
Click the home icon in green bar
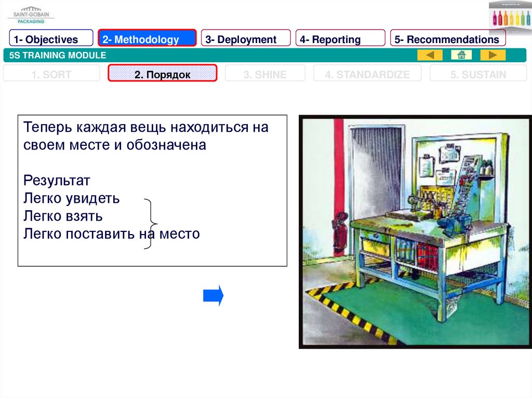coord(461,56)
